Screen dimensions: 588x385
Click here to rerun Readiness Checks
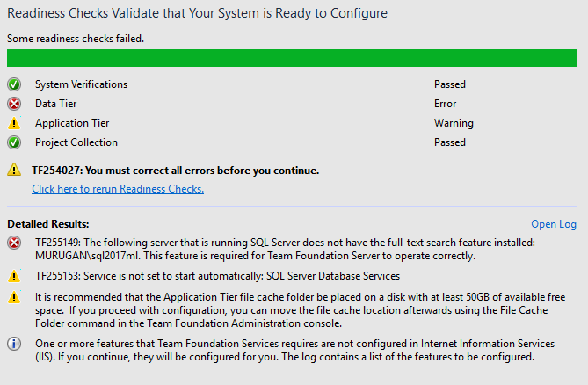(x=118, y=189)
